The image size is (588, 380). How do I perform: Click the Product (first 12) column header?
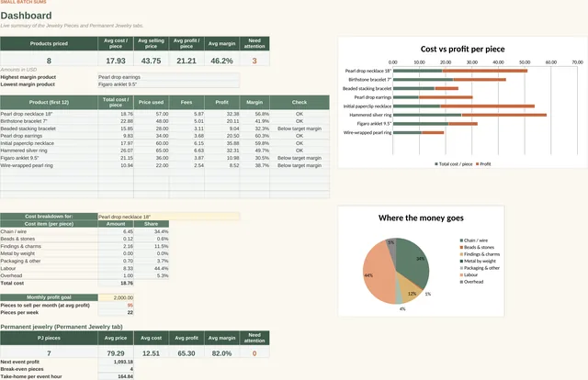click(x=49, y=102)
